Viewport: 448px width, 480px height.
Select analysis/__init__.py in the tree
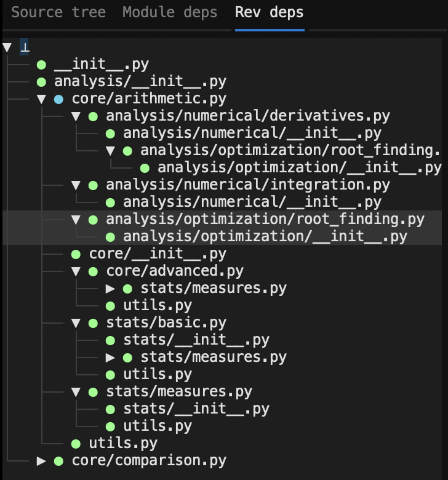click(140, 82)
